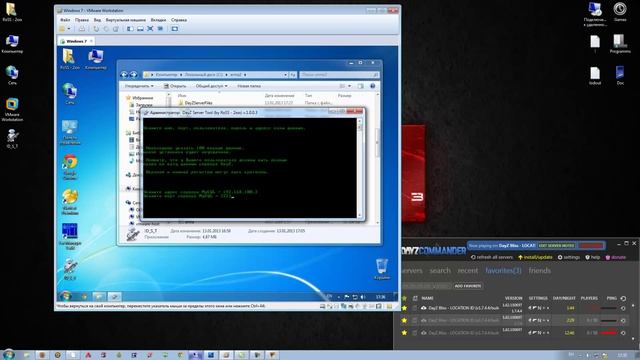
Task: Toggle the Explorer preview pane icon
Action: coord(360,86)
